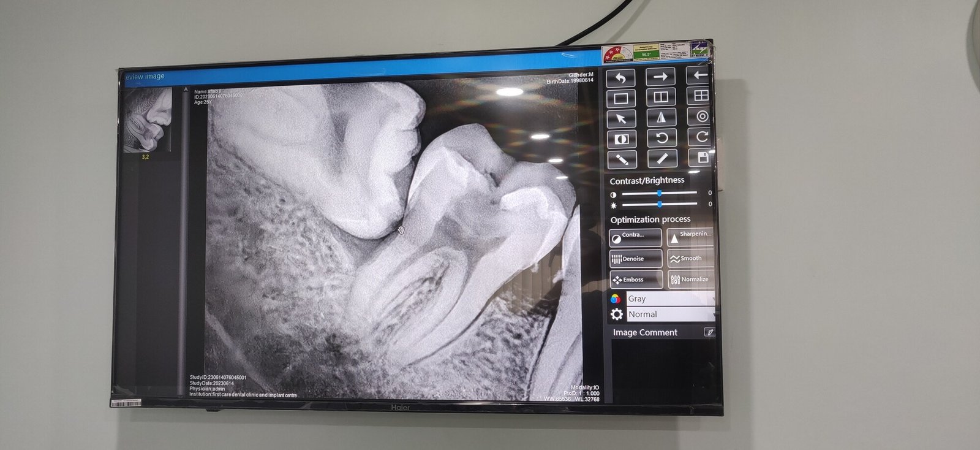Click the Institution name text line
This screenshot has height=450, width=980.
(243, 395)
